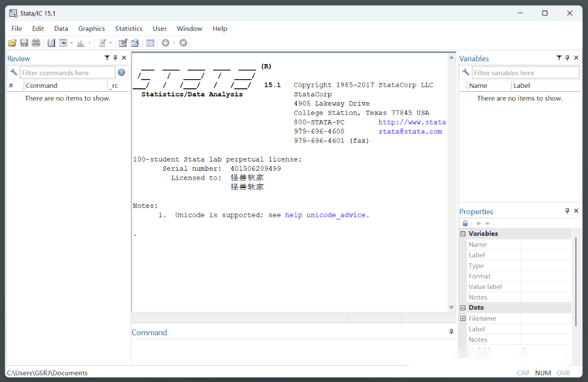Close the Variables panel
This screenshot has height=382, width=588.
(x=576, y=58)
